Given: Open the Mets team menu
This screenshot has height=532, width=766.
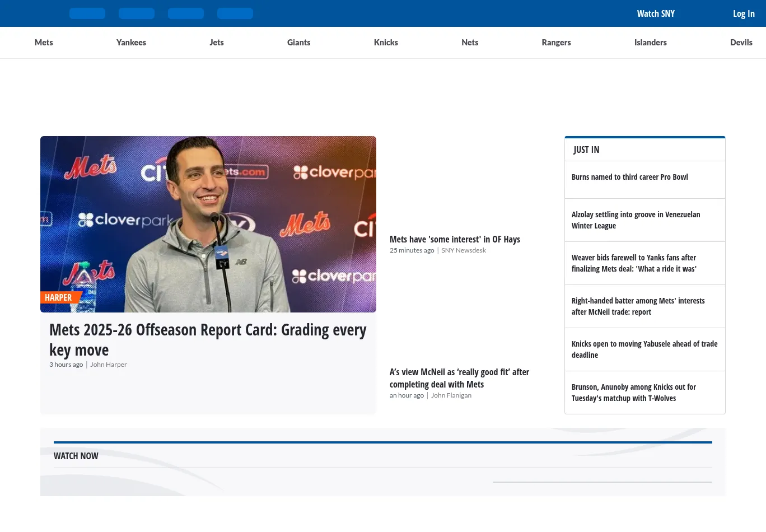Looking at the screenshot, I should click(x=44, y=43).
